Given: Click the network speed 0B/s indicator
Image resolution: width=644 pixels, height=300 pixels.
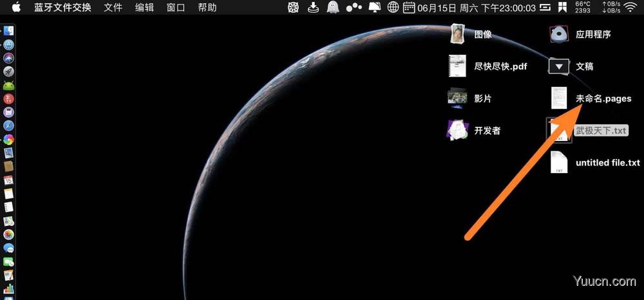Looking at the screenshot, I should (x=611, y=7).
